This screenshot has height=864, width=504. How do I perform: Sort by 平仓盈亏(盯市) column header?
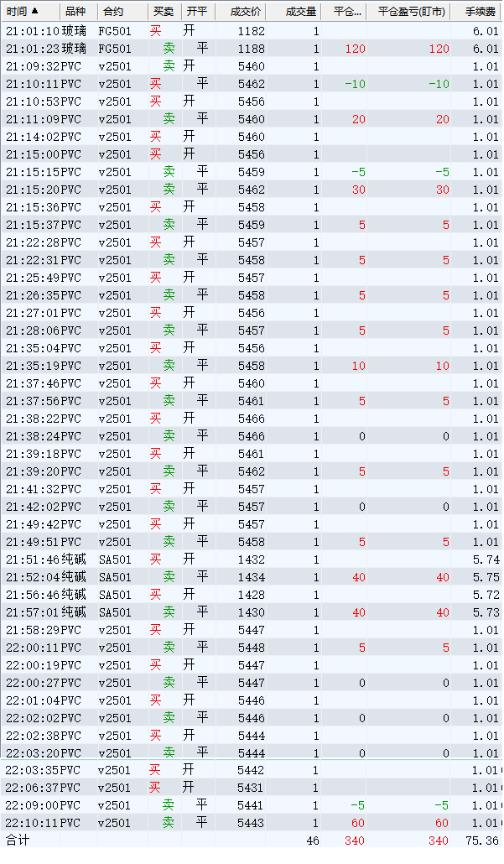[x=411, y=11]
